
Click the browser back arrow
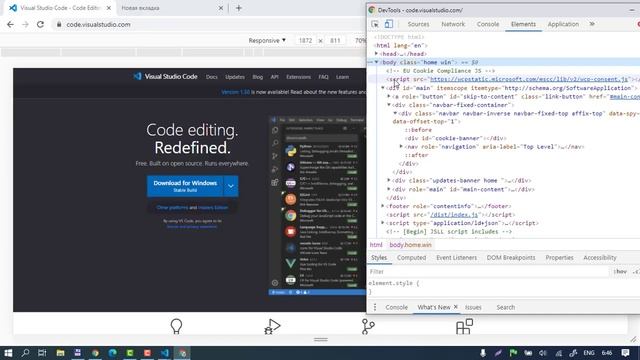10,24
